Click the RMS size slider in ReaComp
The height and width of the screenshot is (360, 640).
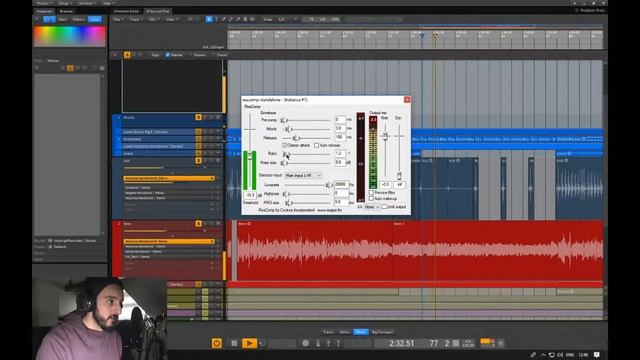[308, 202]
